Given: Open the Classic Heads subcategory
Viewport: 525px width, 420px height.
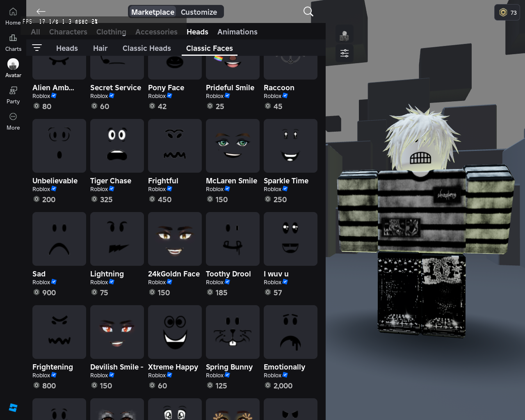Looking at the screenshot, I should 147,48.
